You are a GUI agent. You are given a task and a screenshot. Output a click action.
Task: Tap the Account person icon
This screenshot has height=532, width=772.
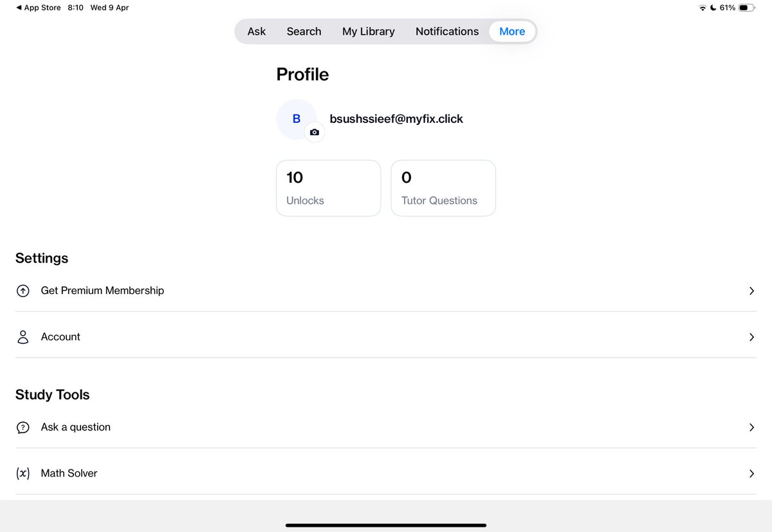(23, 337)
